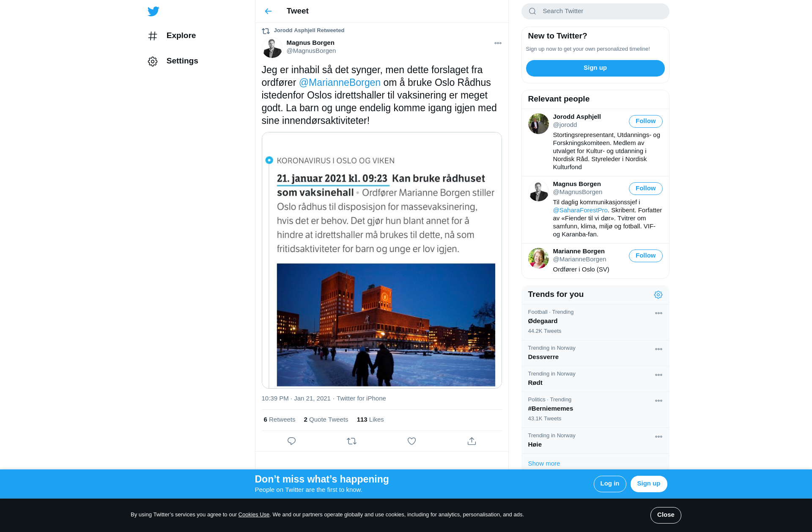
Task: Open Jorodd Asphjell Retweeted link
Action: (x=309, y=30)
